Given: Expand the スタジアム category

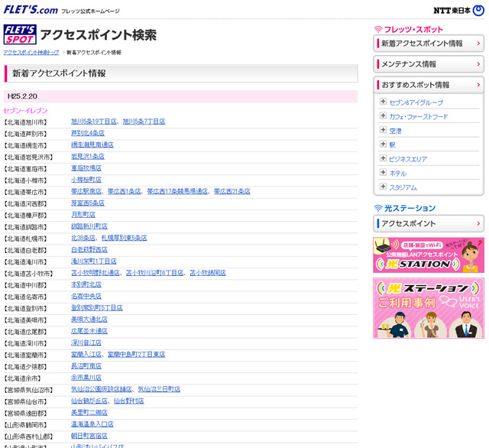Looking at the screenshot, I should point(383,187).
